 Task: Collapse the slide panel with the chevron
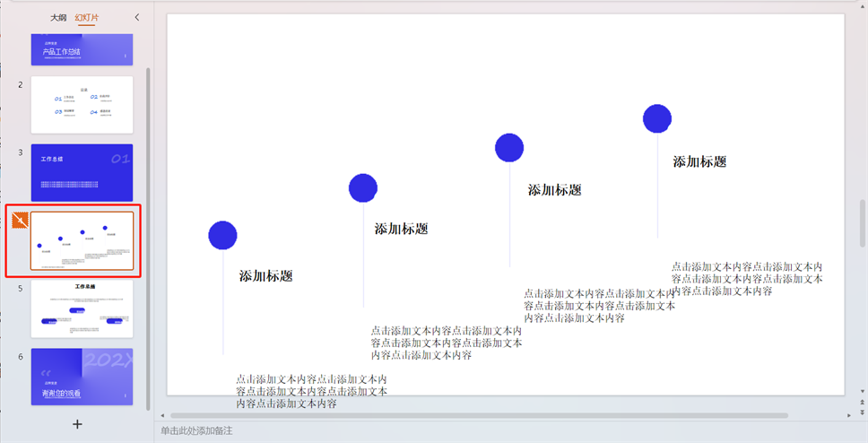point(137,17)
